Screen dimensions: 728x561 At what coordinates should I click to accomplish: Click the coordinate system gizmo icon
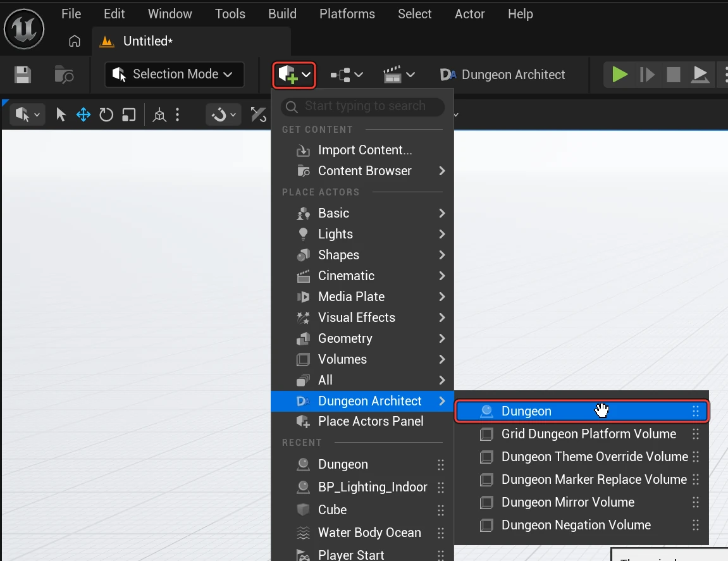pos(159,114)
